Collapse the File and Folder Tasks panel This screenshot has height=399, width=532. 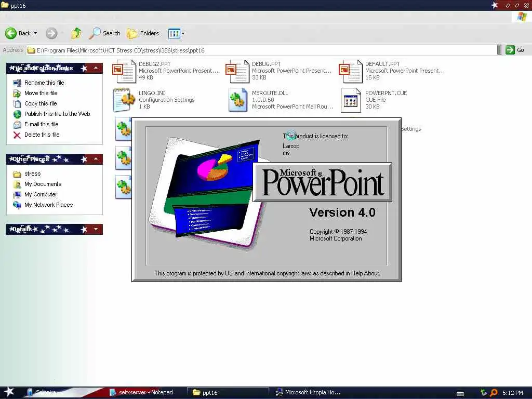(x=96, y=68)
